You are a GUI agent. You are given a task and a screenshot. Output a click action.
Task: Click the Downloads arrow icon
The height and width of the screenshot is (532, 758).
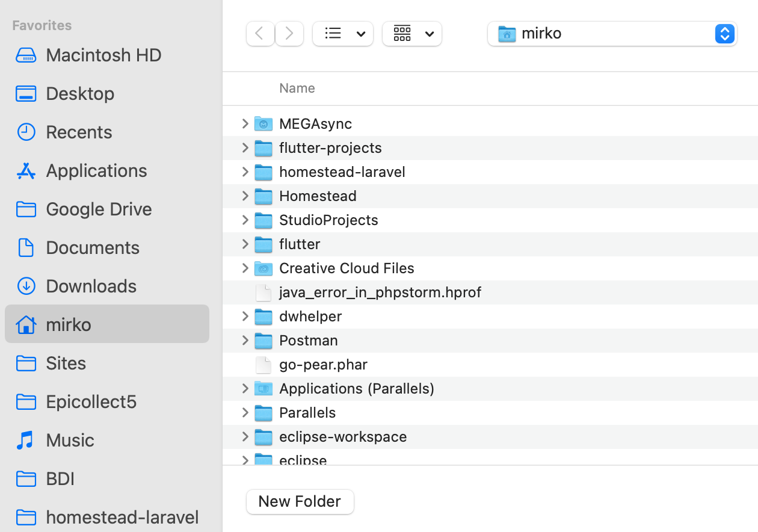tap(26, 286)
